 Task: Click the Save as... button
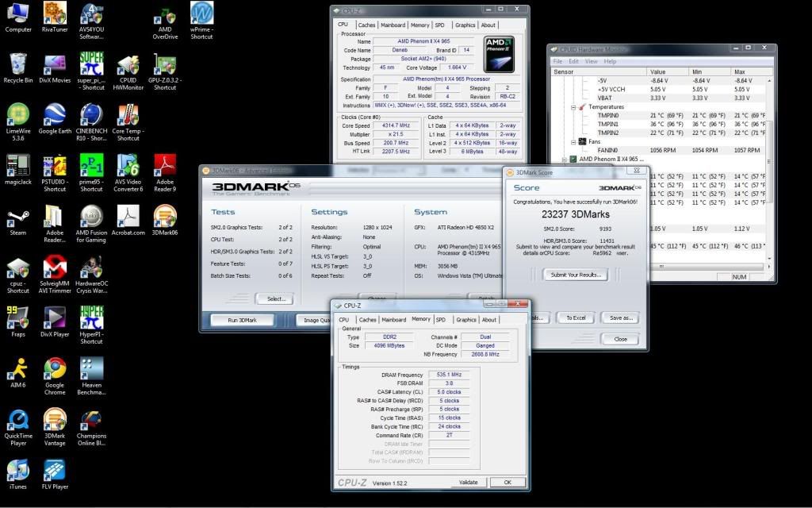point(620,317)
